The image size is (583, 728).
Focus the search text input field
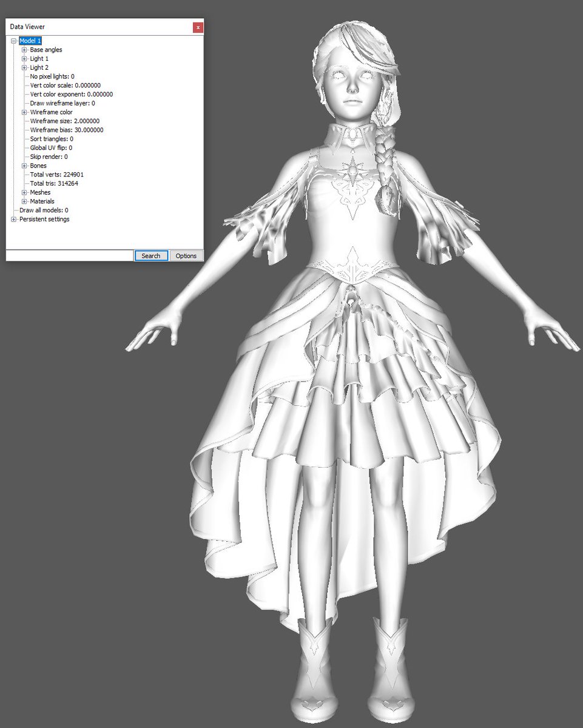(69, 255)
